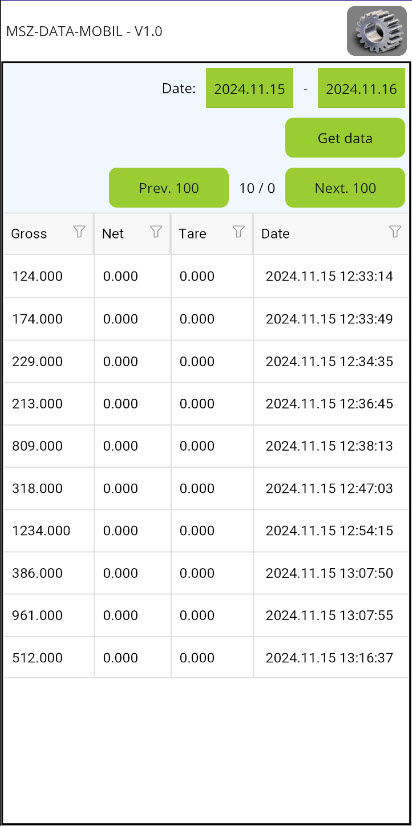Sort by the Net column header

(113, 233)
